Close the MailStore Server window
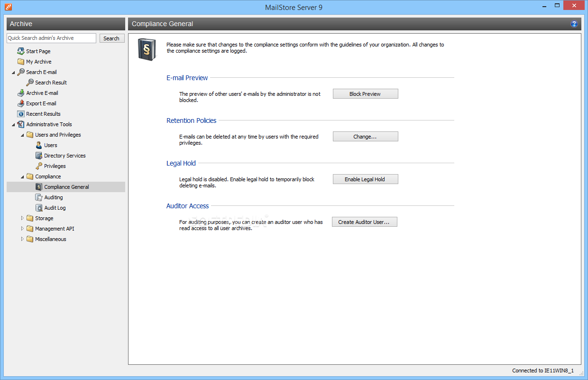This screenshot has height=380, width=588. [x=575, y=5]
